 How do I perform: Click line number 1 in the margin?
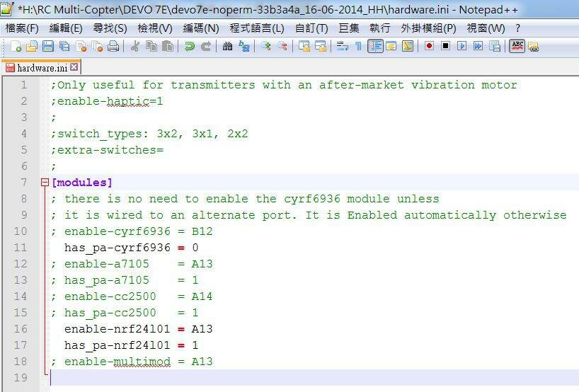pos(24,85)
